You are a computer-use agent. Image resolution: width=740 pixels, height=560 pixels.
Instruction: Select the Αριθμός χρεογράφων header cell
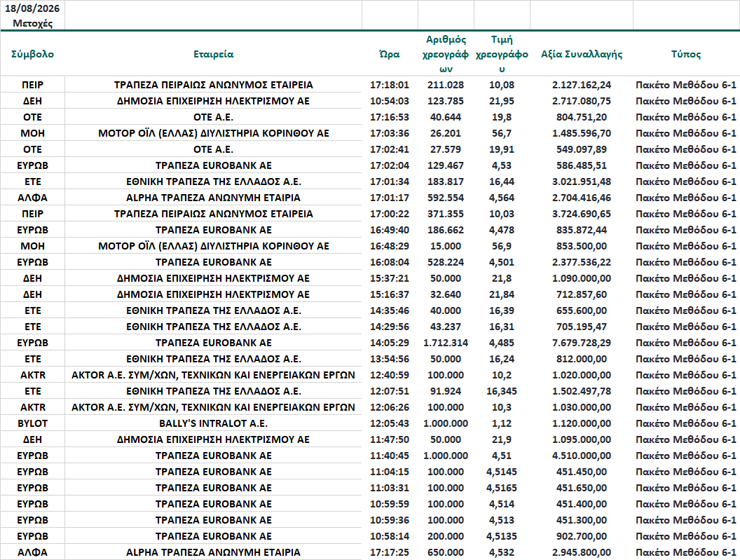click(x=446, y=54)
